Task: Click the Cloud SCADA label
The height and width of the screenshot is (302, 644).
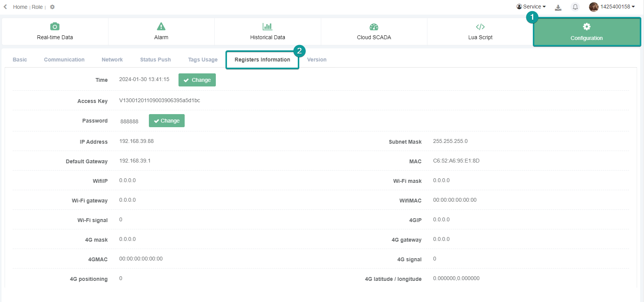Action: coord(374,37)
